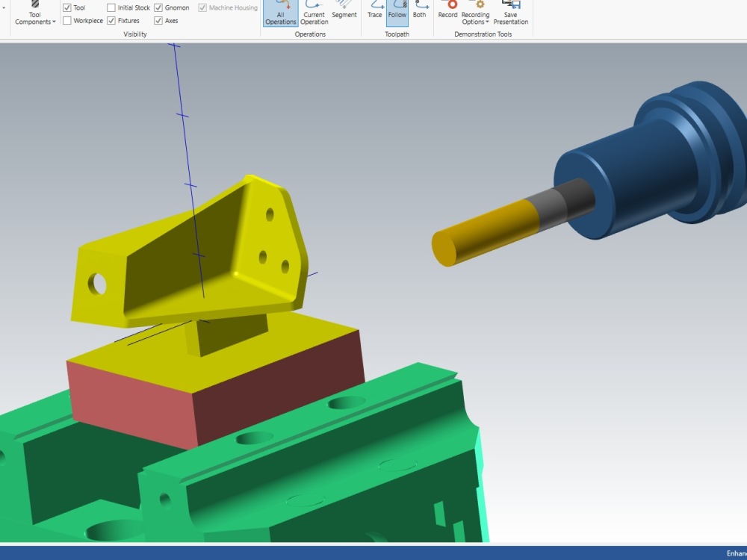
Task: Open the Tool Components dropdown
Action: click(x=34, y=15)
